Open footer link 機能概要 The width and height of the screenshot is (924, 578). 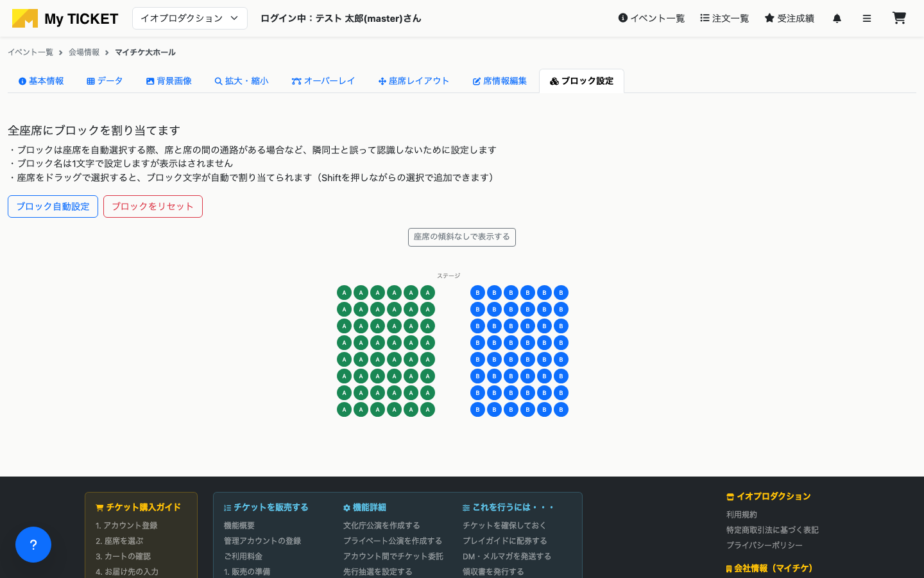(x=239, y=525)
